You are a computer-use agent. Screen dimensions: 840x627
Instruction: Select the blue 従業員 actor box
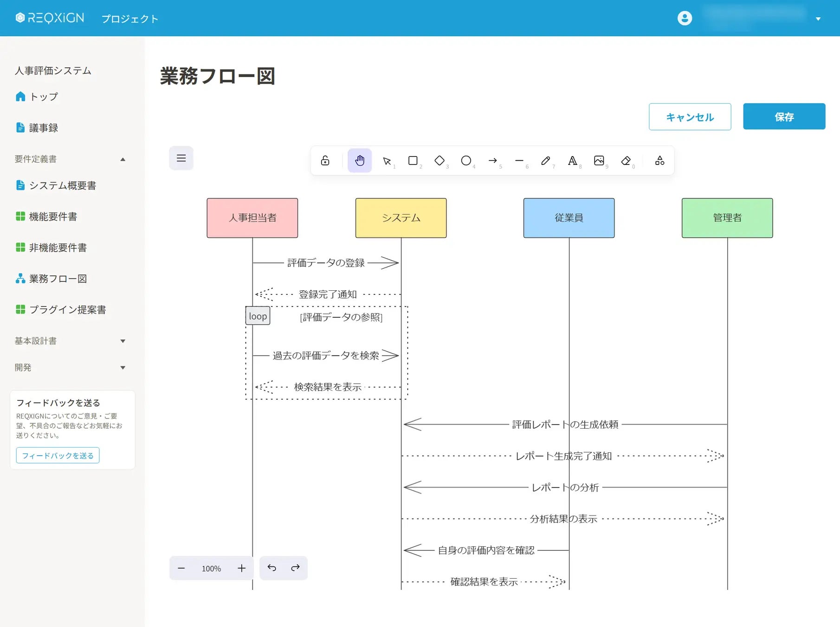(569, 218)
